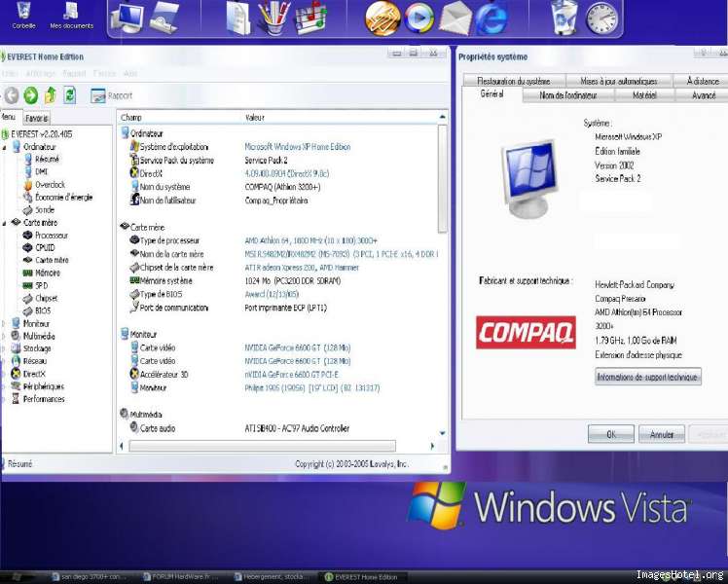Switch to the Favoris tab
Image resolution: width=728 pixels, height=584 pixels.
point(37,118)
